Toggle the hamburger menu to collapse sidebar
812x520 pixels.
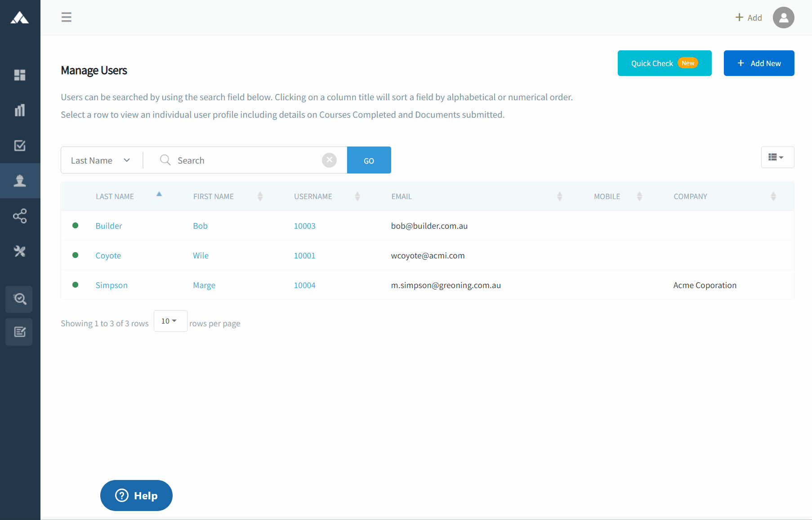click(x=67, y=18)
